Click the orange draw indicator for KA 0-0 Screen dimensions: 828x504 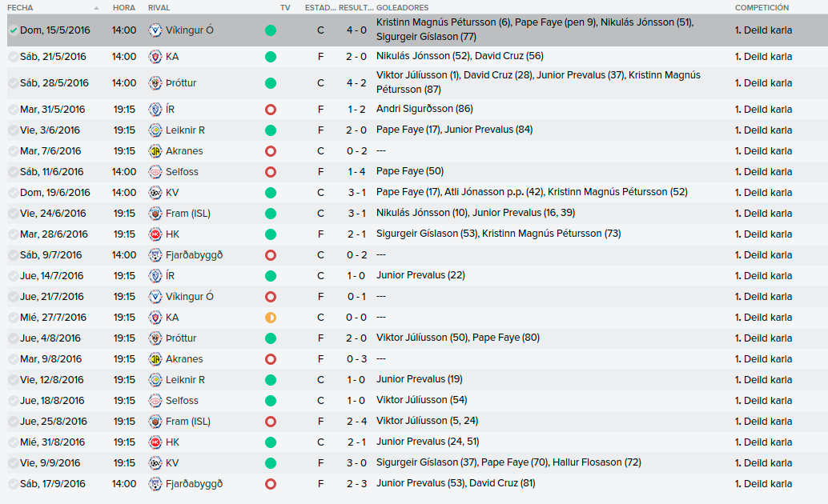click(271, 317)
